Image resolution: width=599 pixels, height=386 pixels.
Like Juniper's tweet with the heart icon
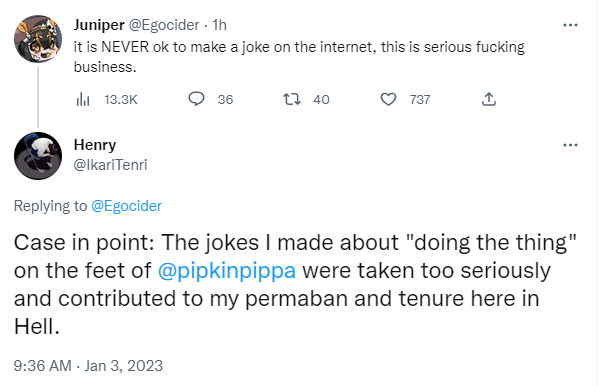tap(388, 99)
